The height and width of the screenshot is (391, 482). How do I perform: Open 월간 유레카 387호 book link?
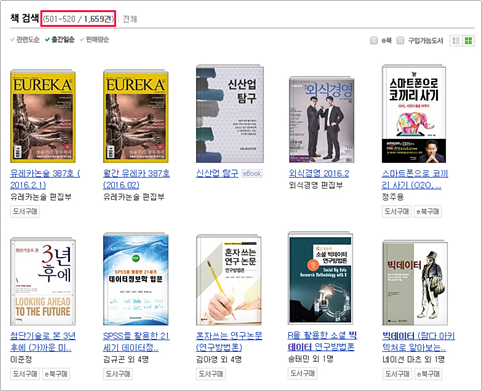[136, 179]
